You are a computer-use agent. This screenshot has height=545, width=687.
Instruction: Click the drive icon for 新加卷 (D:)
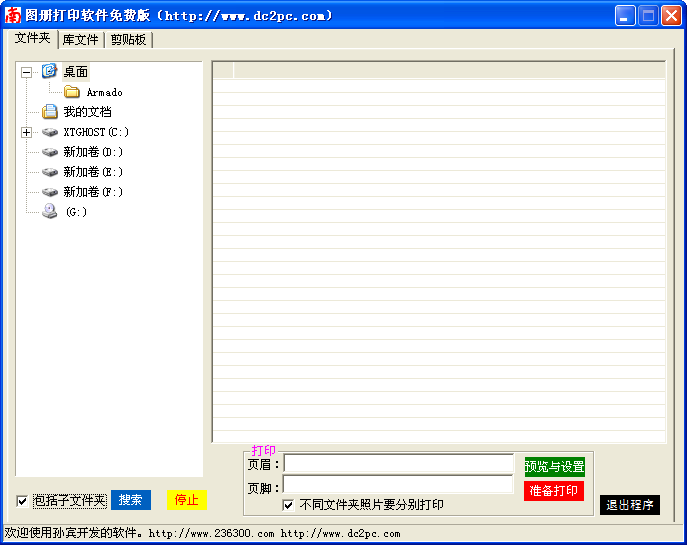point(50,152)
